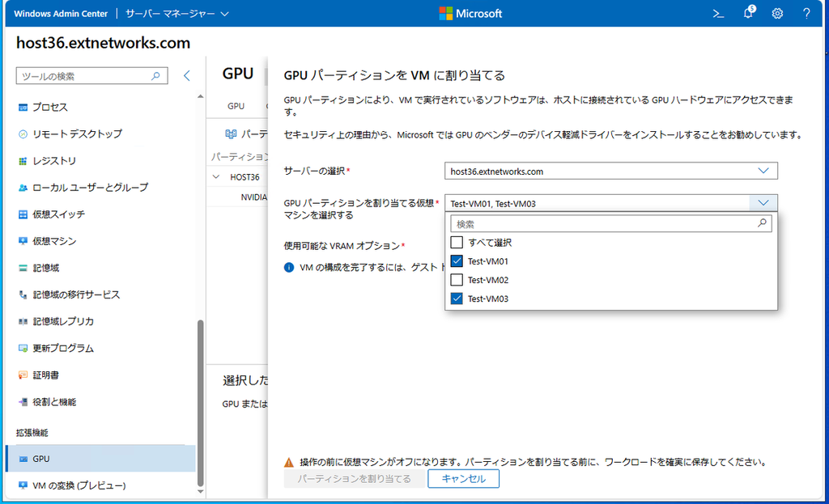Click the sidebar scrollbar thumb

201,403
